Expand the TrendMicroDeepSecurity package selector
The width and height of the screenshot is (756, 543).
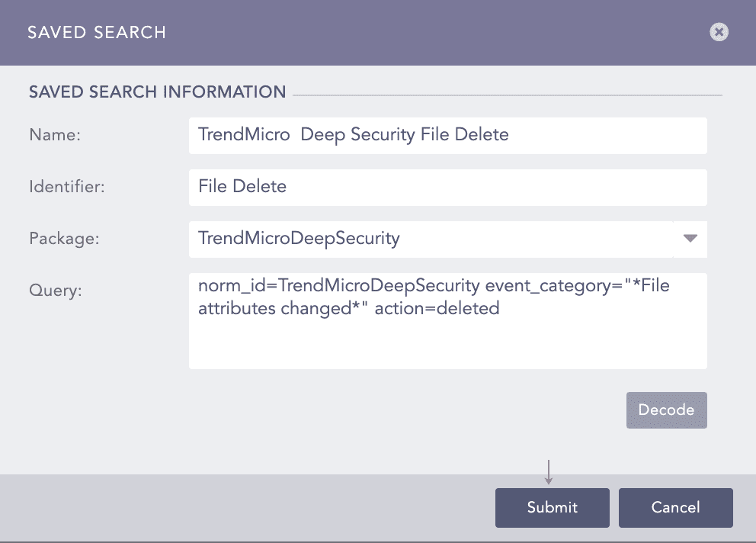[x=690, y=239]
